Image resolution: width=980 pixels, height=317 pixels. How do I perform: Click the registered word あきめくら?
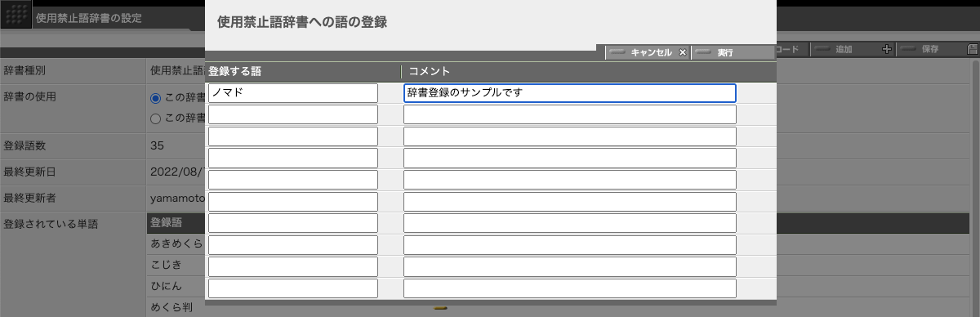coord(177,243)
